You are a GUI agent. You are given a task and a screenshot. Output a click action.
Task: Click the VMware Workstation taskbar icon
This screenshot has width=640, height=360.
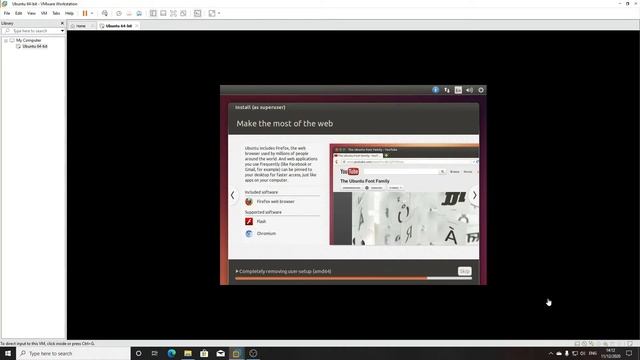coord(236,353)
